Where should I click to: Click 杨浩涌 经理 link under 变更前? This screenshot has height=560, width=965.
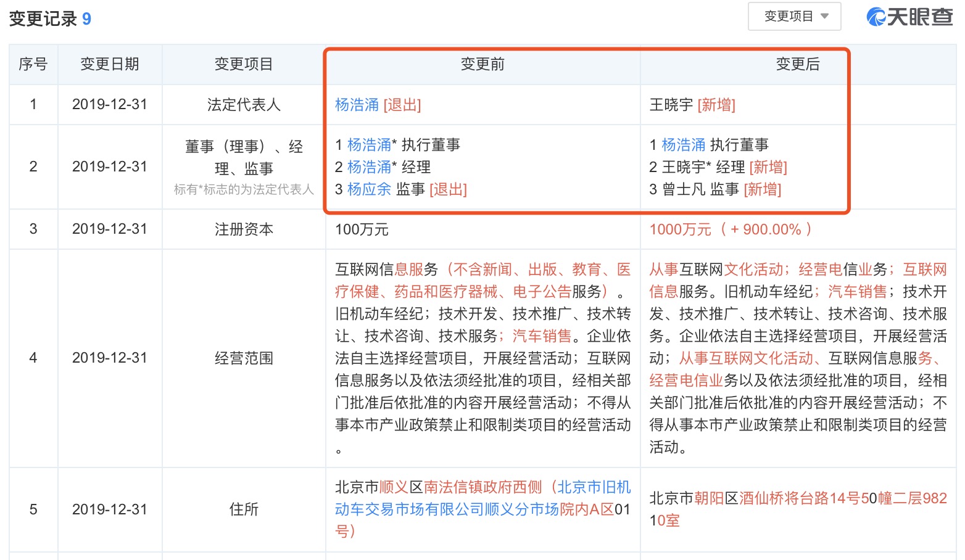369,167
